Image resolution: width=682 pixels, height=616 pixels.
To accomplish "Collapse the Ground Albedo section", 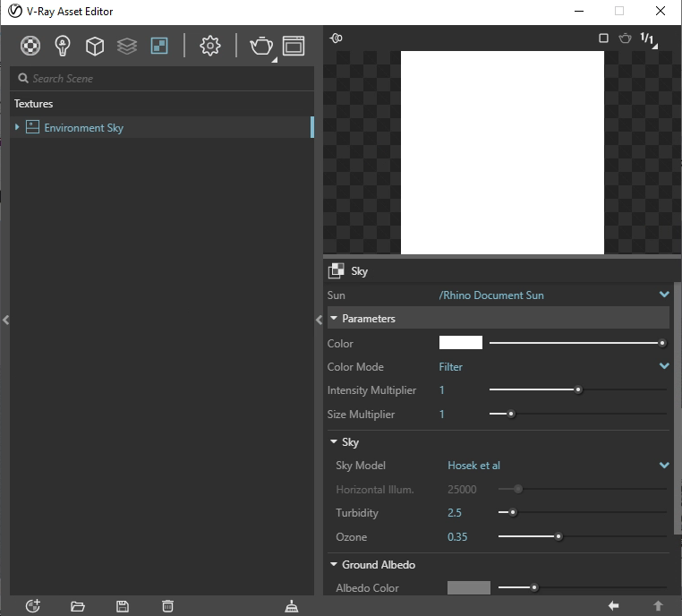I will coord(334,564).
